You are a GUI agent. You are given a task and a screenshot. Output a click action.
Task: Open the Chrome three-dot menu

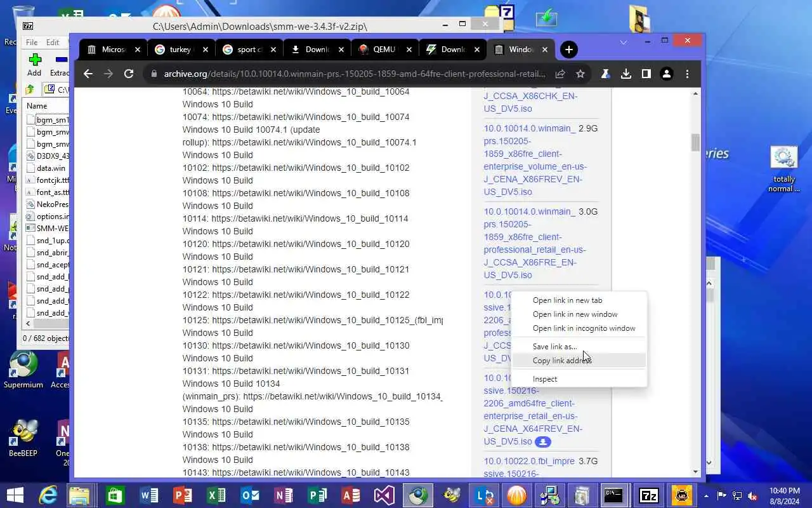(x=687, y=74)
